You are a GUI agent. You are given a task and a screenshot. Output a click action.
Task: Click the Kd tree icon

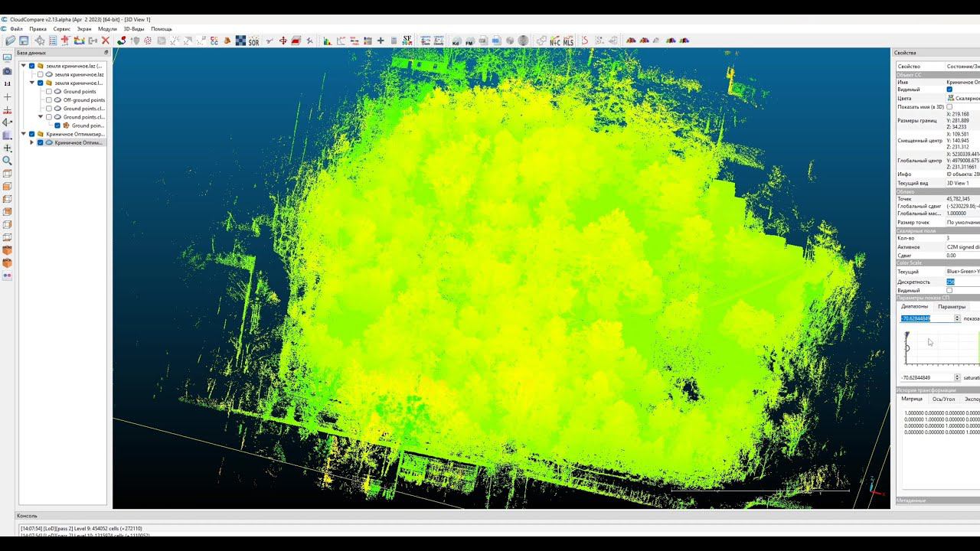pyautogui.click(x=456, y=41)
